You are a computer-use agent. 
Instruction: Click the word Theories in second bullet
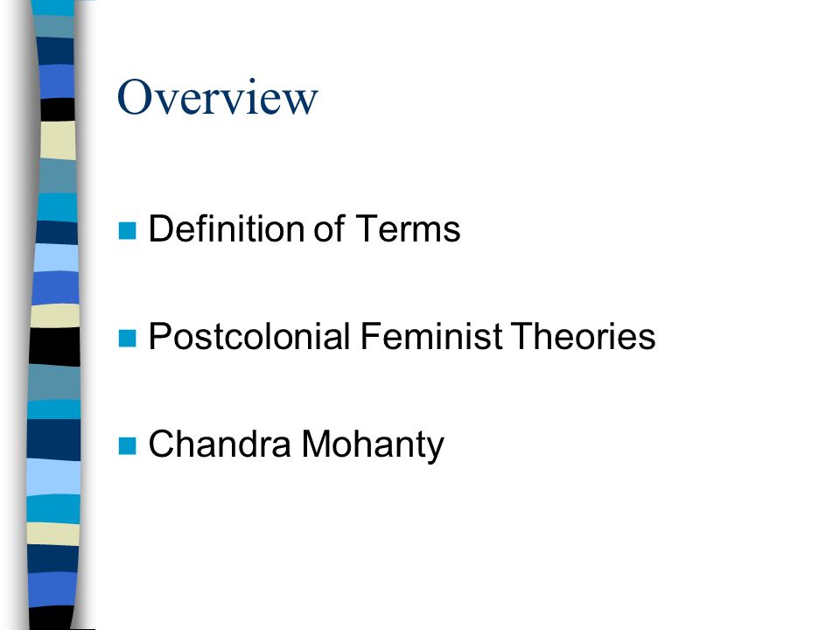coord(583,336)
